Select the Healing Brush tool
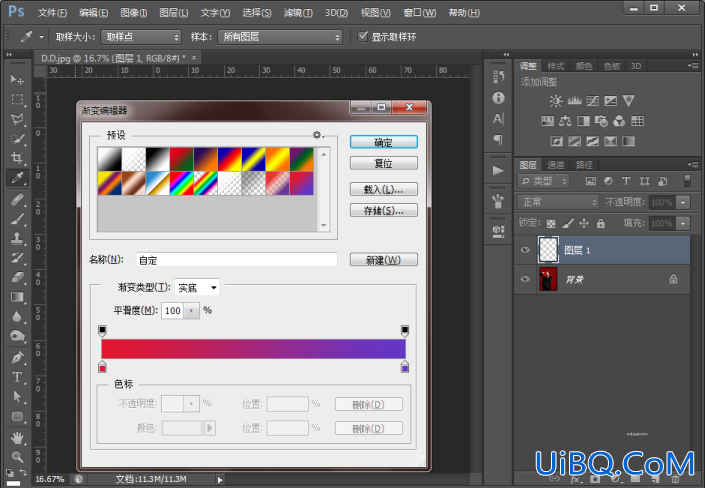 click(x=17, y=199)
